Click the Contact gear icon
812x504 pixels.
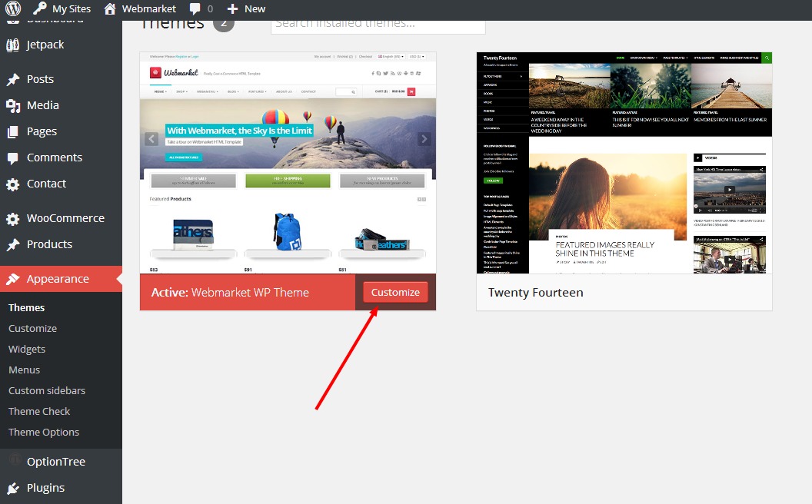point(13,184)
